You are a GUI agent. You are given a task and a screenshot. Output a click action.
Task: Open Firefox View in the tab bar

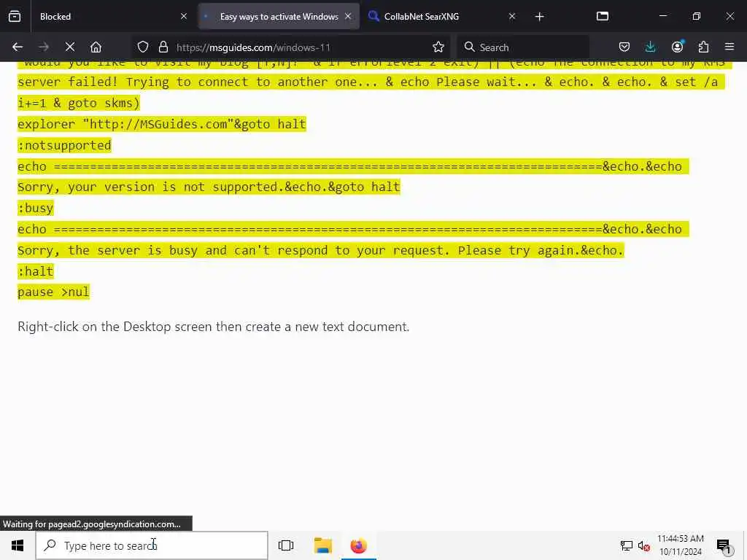coord(15,16)
